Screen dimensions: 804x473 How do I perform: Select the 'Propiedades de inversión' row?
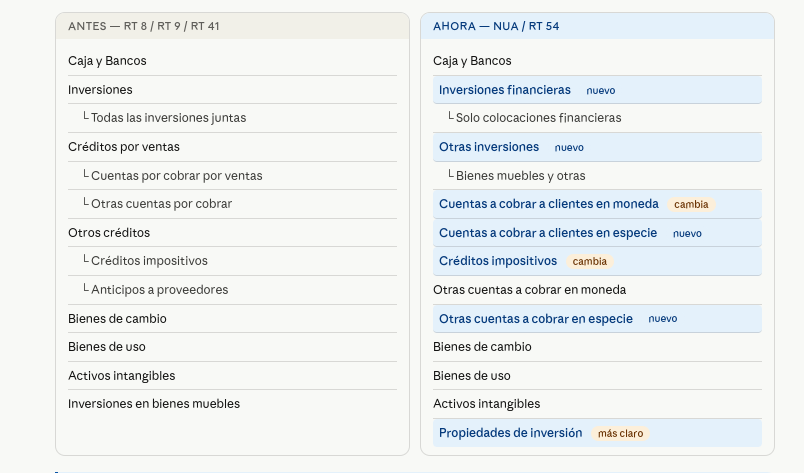point(510,433)
